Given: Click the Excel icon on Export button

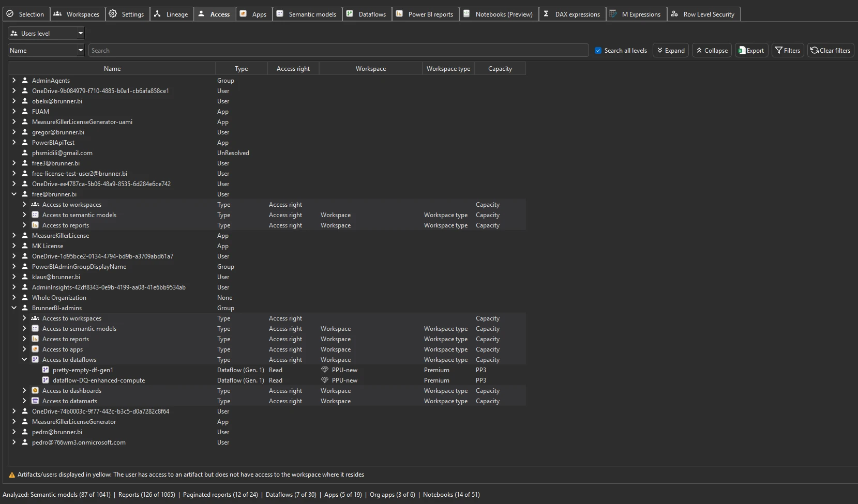Looking at the screenshot, I should coord(742,50).
